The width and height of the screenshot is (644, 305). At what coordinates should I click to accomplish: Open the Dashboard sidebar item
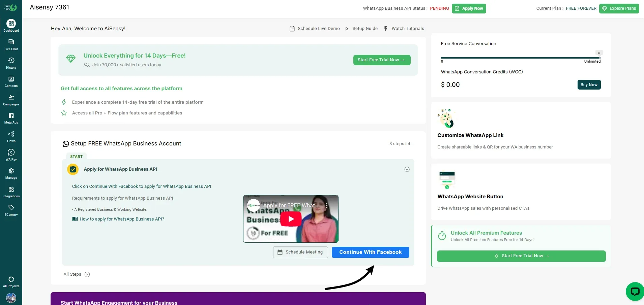point(11,26)
